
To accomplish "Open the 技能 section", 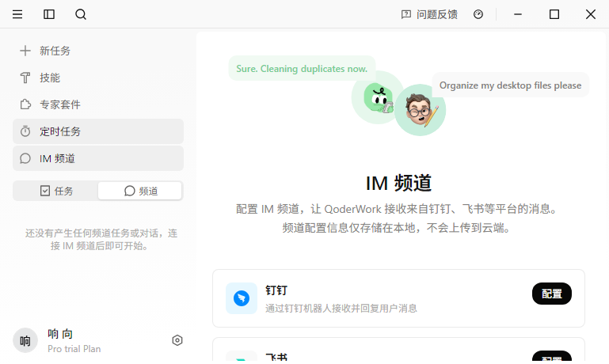I will 98,78.
